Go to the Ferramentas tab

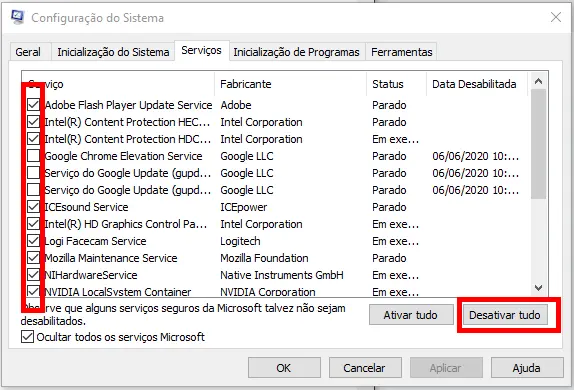tap(402, 52)
